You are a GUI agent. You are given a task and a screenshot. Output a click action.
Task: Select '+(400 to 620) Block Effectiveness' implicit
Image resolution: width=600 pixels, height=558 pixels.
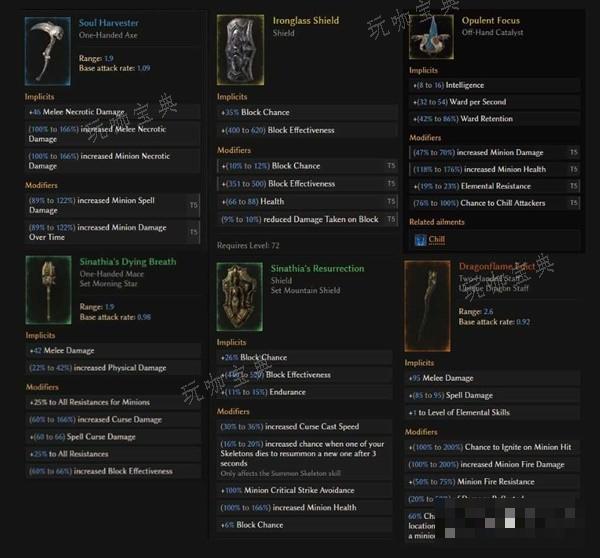coord(307,130)
